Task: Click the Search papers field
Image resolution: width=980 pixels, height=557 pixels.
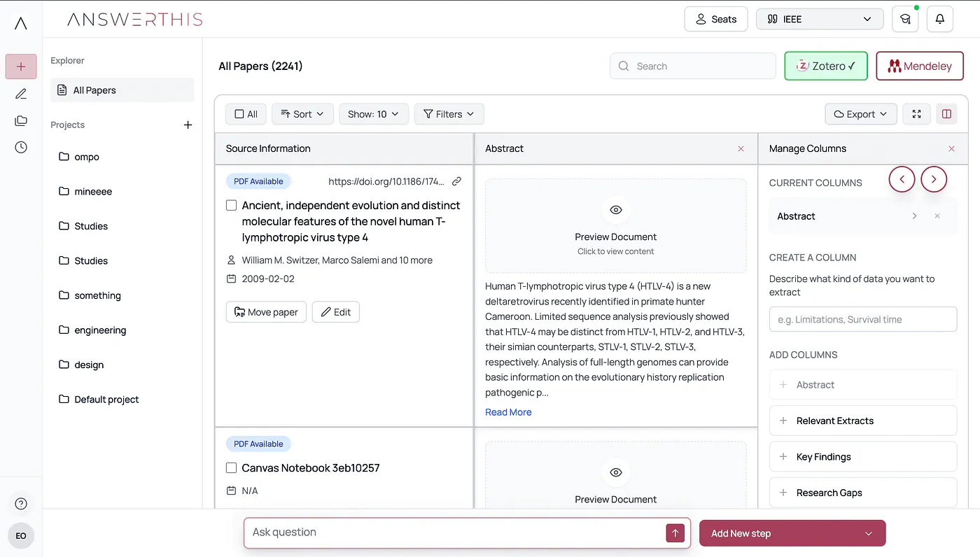Action: coord(693,66)
